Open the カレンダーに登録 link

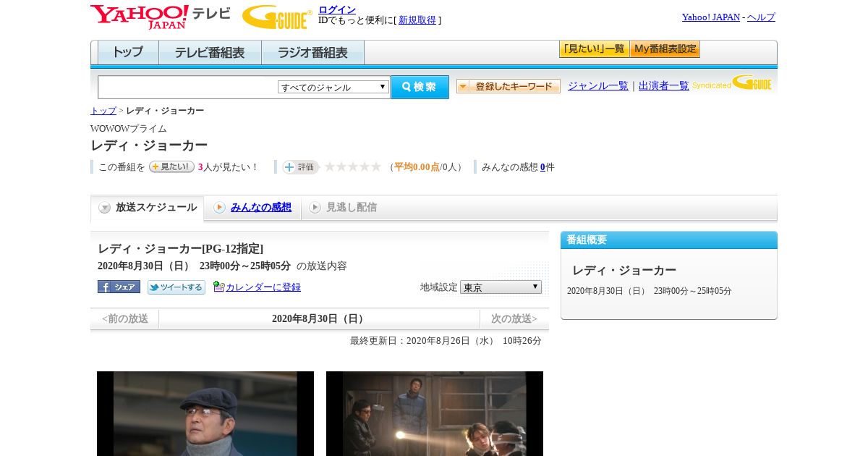pos(263,287)
